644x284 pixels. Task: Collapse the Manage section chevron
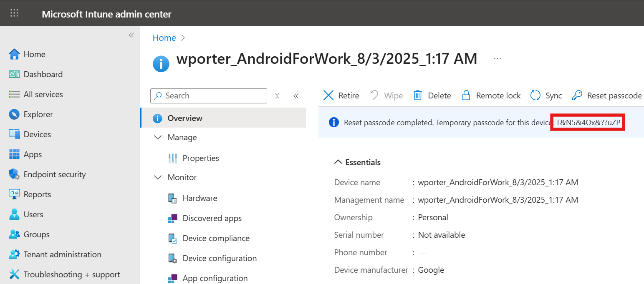158,137
